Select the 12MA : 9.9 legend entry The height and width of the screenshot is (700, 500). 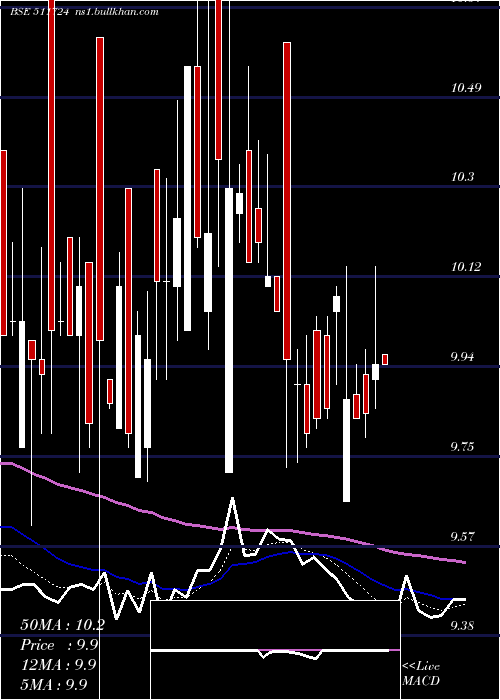coord(58,665)
